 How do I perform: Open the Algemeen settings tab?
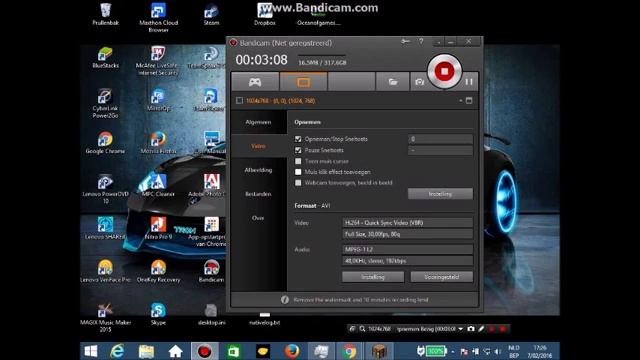258,122
